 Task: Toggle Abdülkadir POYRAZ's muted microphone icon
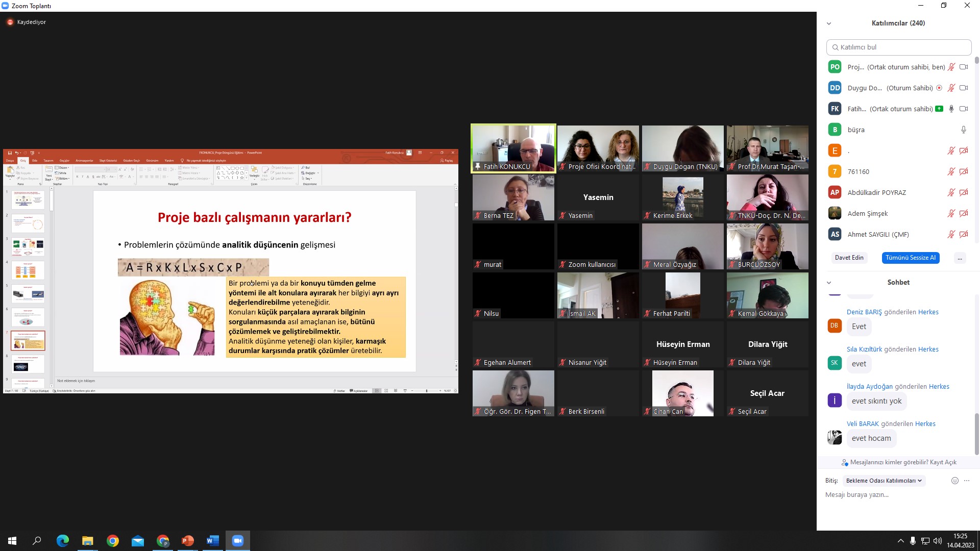[x=951, y=192]
